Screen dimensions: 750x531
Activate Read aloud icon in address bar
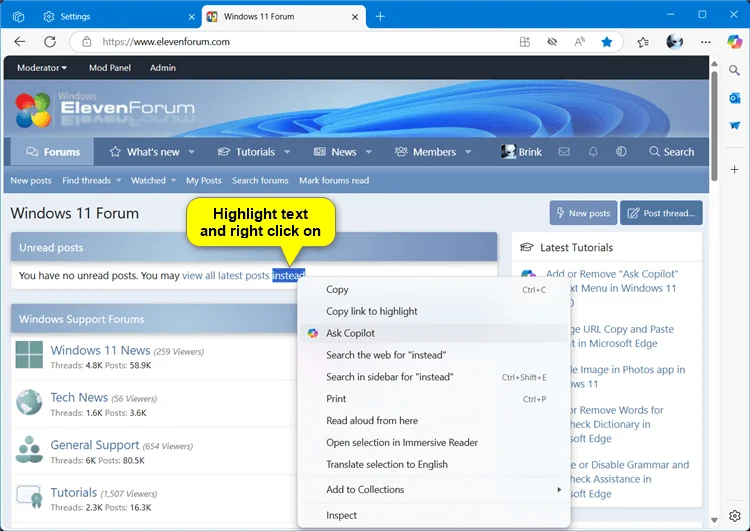click(579, 42)
